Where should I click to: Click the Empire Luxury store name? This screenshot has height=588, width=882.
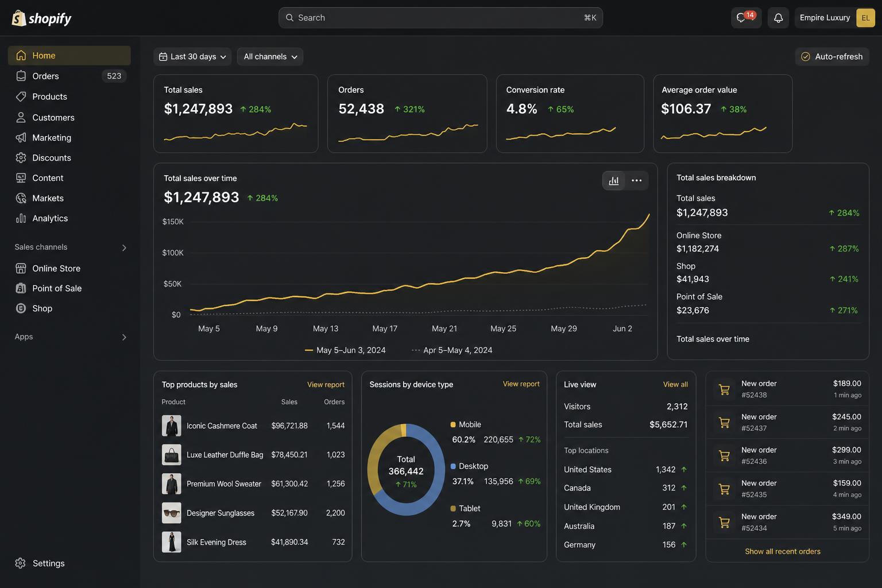coord(825,18)
